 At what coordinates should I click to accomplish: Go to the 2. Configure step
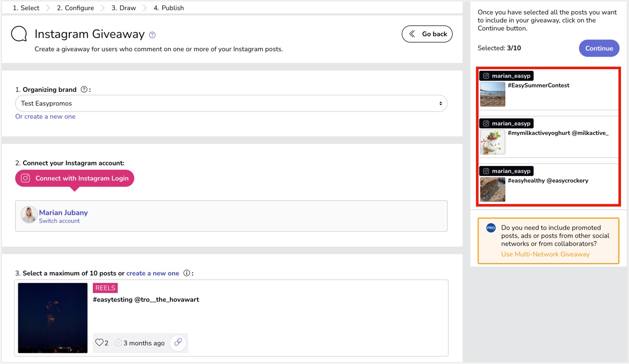(x=75, y=8)
